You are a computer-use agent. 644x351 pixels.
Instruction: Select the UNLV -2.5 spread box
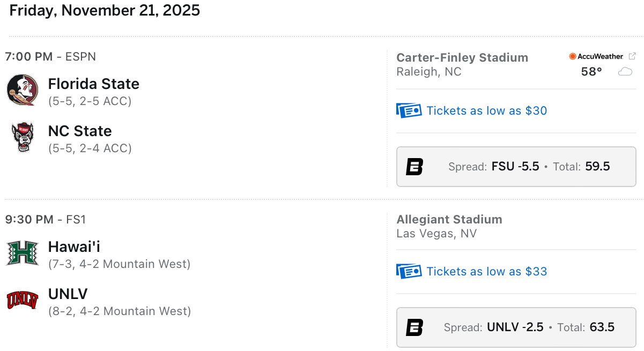(x=515, y=327)
